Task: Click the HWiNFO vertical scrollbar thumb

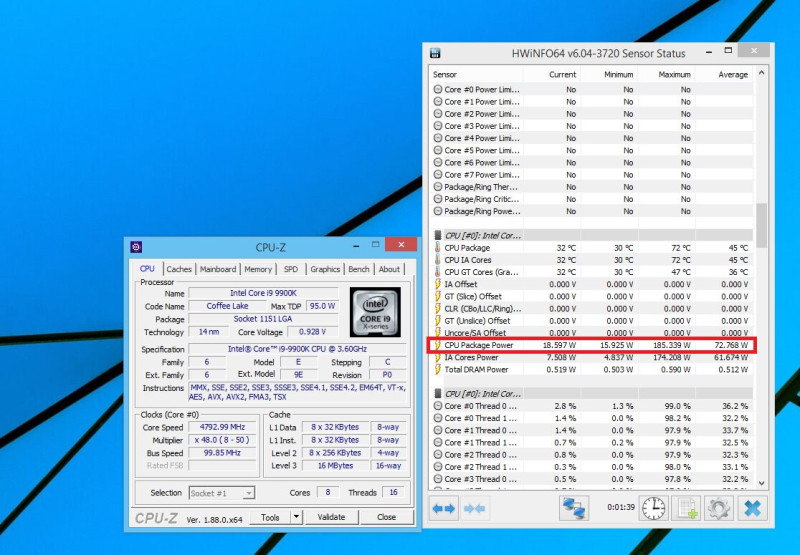Action: pyautogui.click(x=761, y=225)
